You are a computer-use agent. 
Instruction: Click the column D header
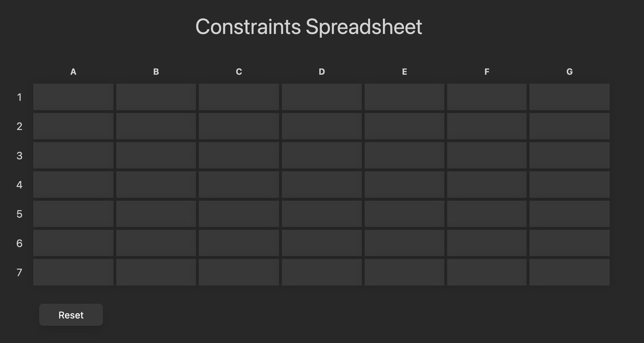pos(322,72)
